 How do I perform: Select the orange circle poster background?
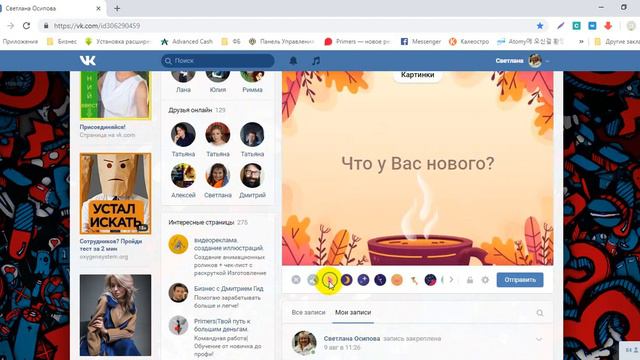pyautogui.click(x=397, y=280)
